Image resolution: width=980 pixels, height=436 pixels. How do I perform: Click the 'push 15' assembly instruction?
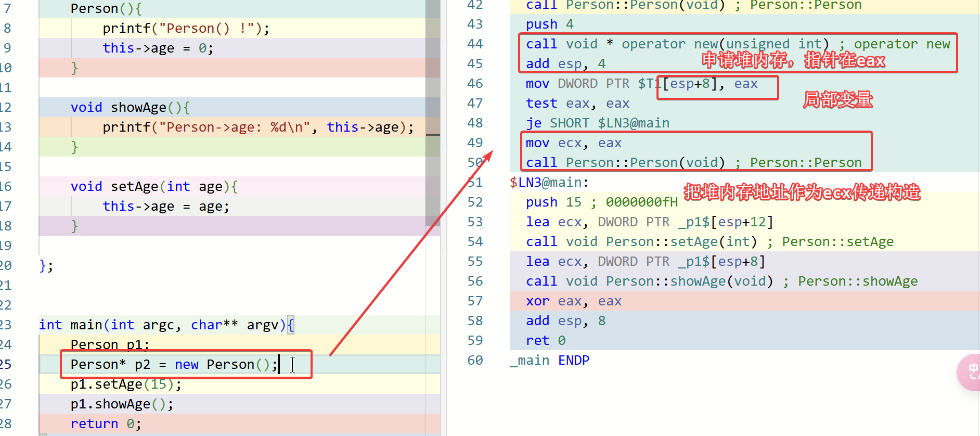coord(553,202)
